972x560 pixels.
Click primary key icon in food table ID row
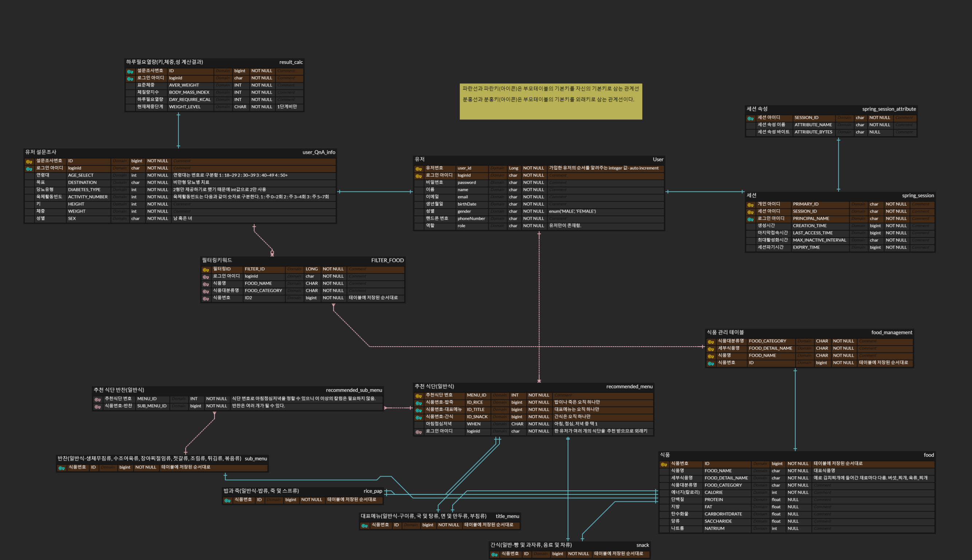point(664,465)
